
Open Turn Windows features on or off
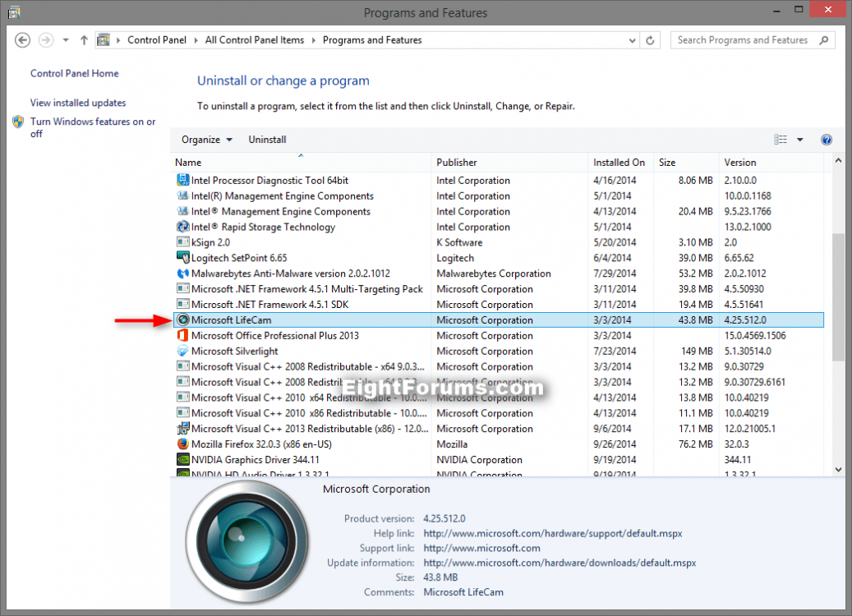[92, 127]
